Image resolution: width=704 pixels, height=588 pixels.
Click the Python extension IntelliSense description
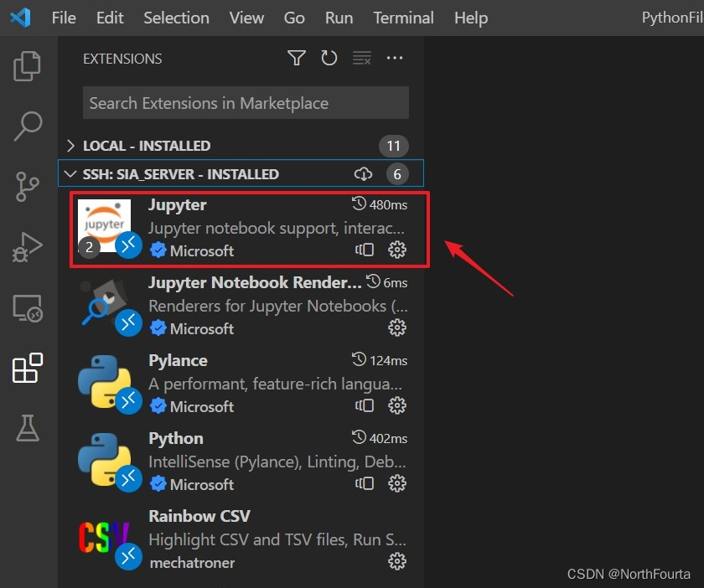(x=277, y=462)
